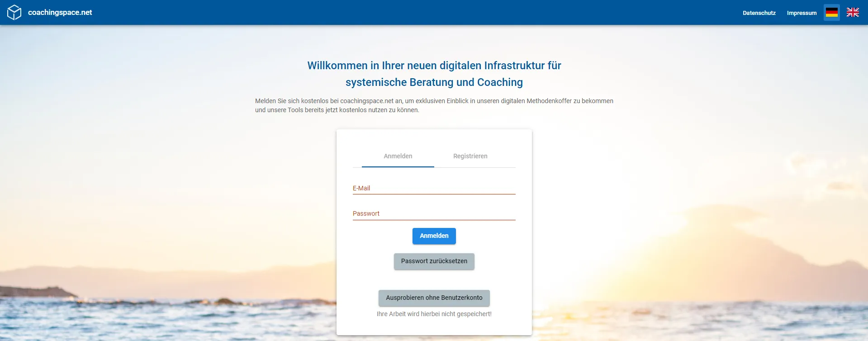Screen dimensions: 868x341
Task: Click Ausprobieren ohne Benutzerkonto button
Action: tap(434, 298)
